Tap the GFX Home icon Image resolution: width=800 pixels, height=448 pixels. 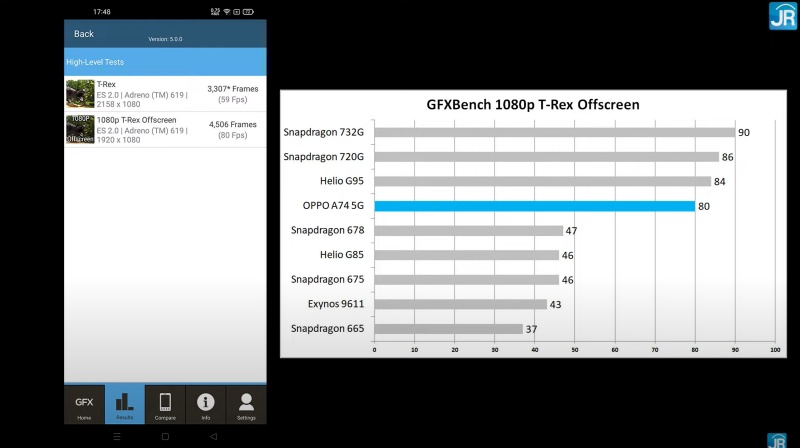84,404
